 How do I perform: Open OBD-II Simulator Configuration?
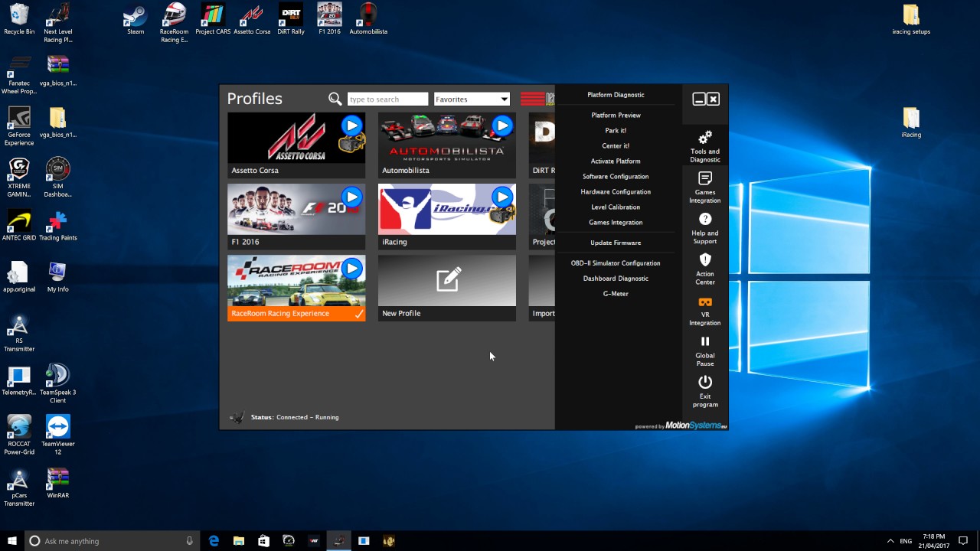pyautogui.click(x=616, y=263)
